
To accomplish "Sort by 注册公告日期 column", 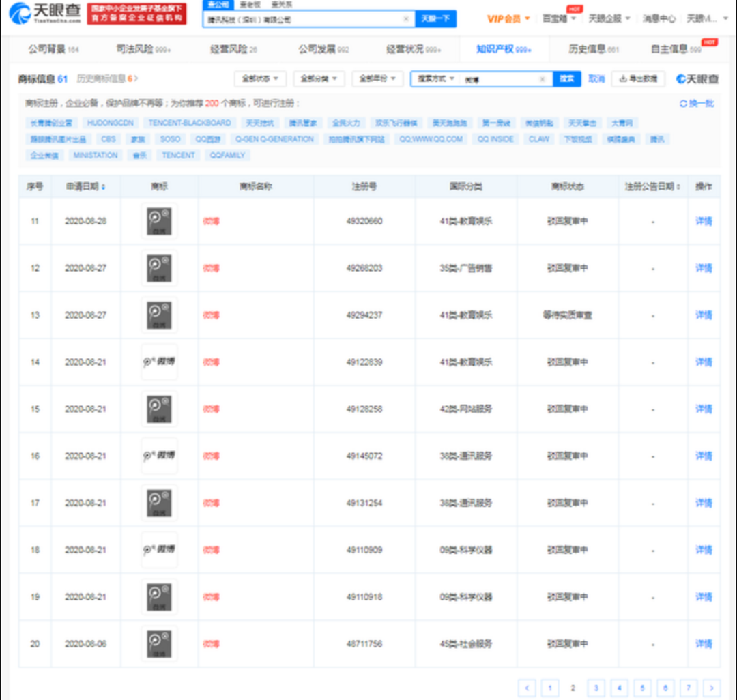I will click(652, 187).
